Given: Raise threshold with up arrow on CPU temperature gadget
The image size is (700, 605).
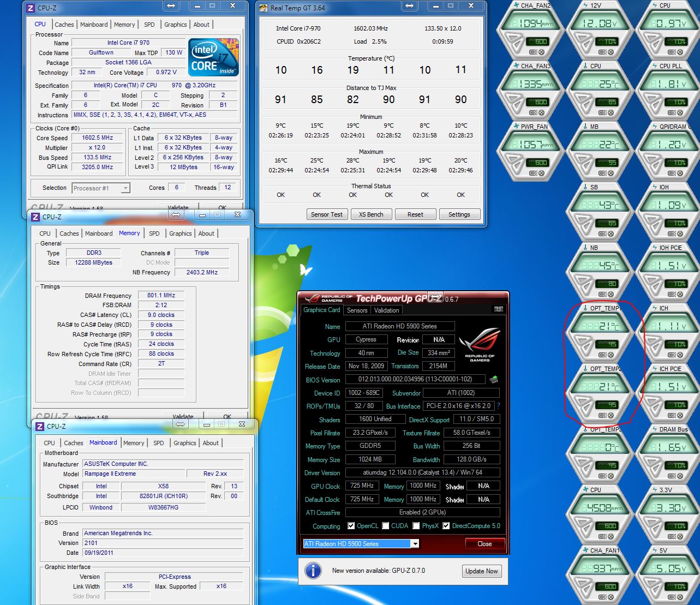Looking at the screenshot, I should (x=582, y=98).
